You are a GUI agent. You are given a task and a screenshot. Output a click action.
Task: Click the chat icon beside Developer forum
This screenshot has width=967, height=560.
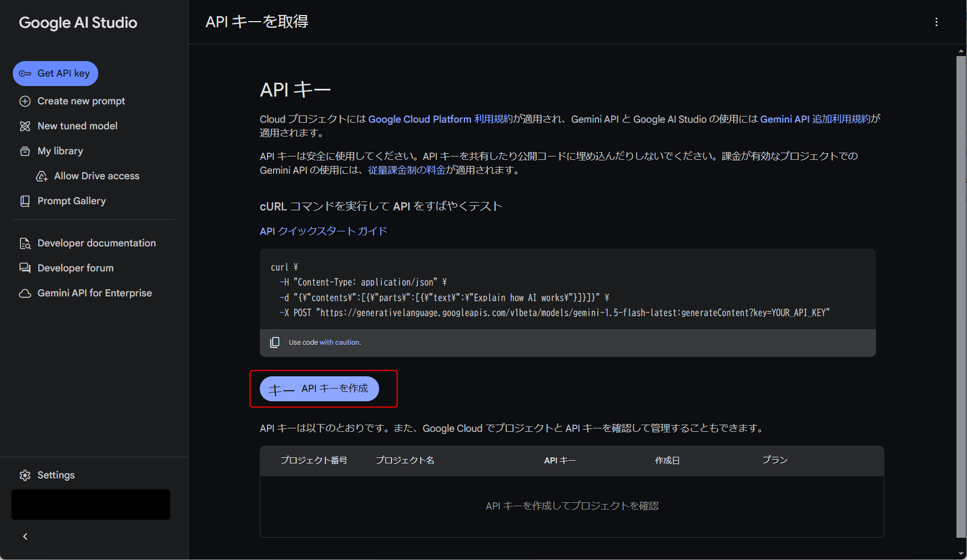click(x=25, y=268)
